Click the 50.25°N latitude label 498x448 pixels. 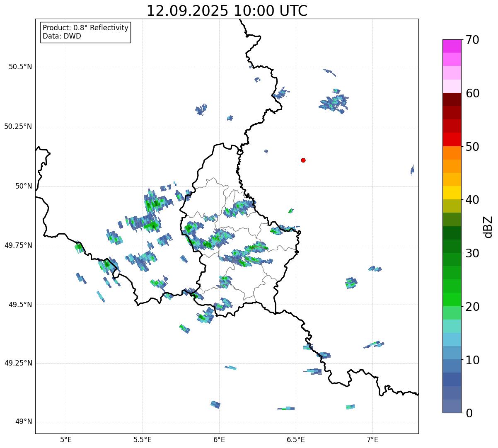click(x=18, y=127)
